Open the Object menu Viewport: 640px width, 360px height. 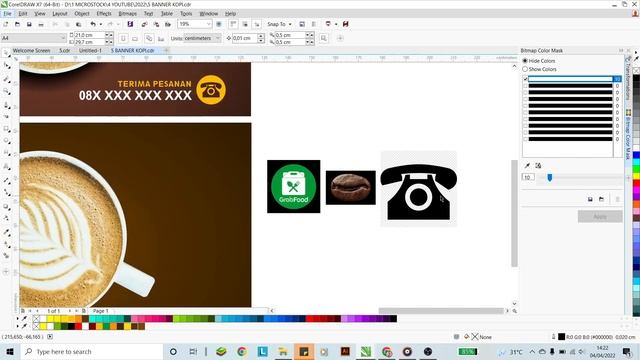click(82, 13)
